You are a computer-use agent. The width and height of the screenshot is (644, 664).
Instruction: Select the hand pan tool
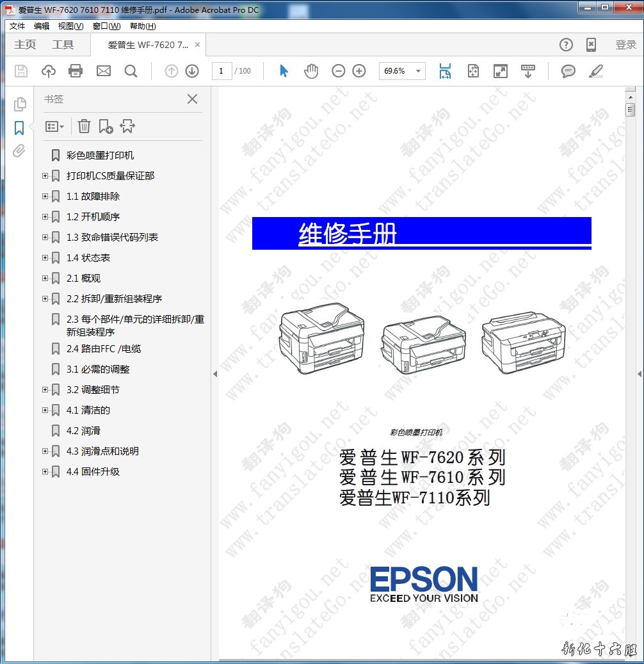coord(311,71)
